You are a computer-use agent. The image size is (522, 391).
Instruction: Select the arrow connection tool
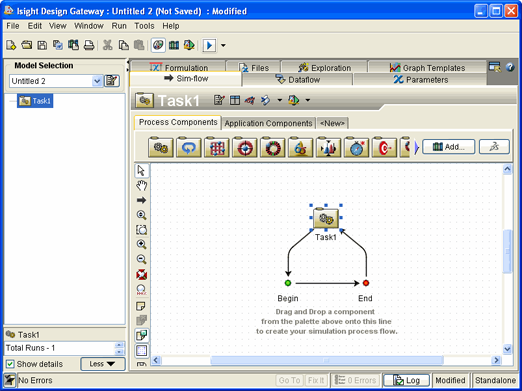141,200
